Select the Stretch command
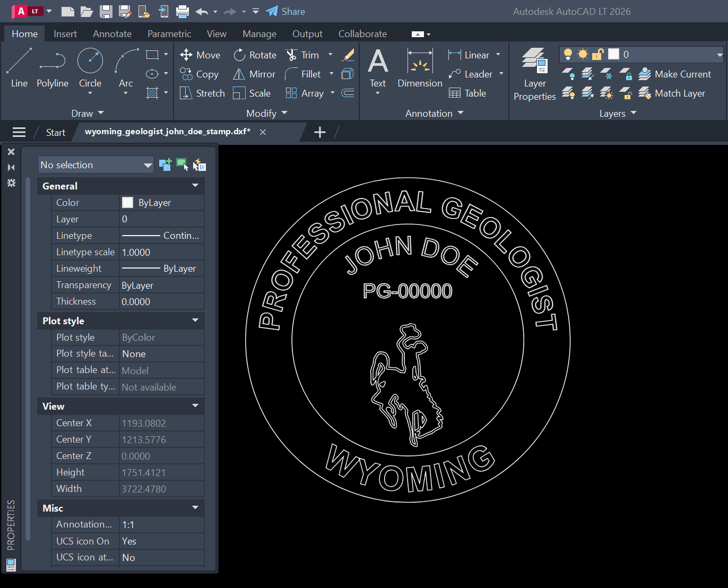 (x=202, y=93)
